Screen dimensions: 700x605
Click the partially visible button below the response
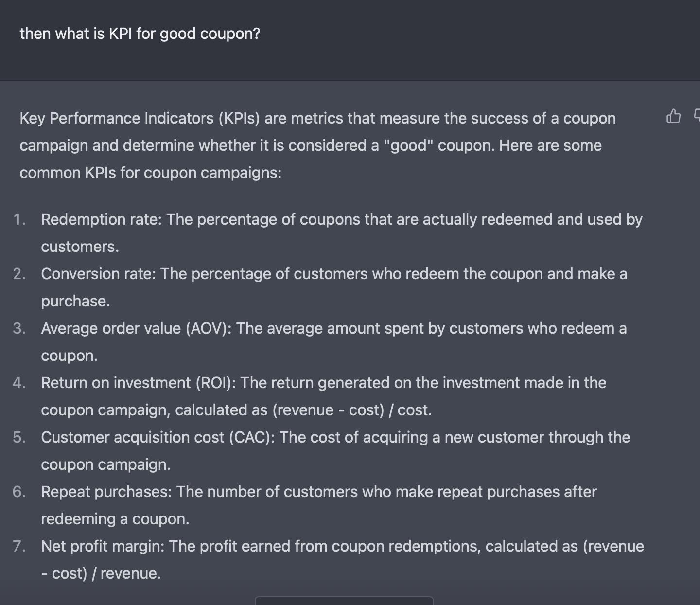[x=344, y=601]
